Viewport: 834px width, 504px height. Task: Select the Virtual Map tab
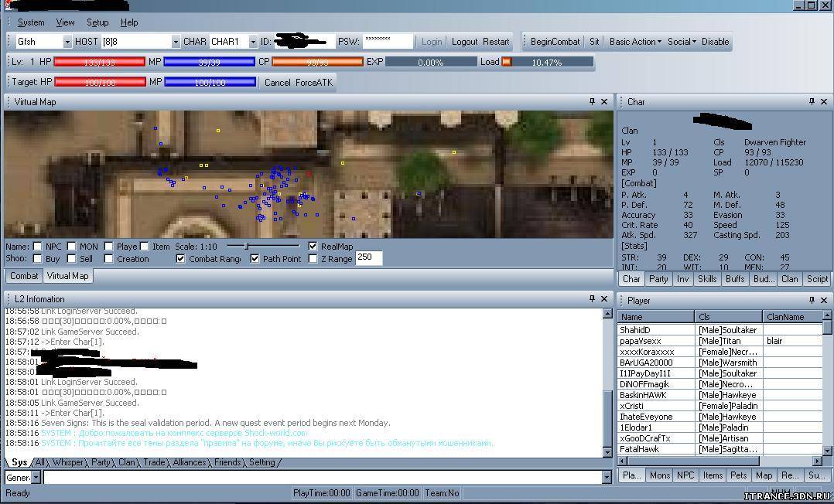click(67, 276)
